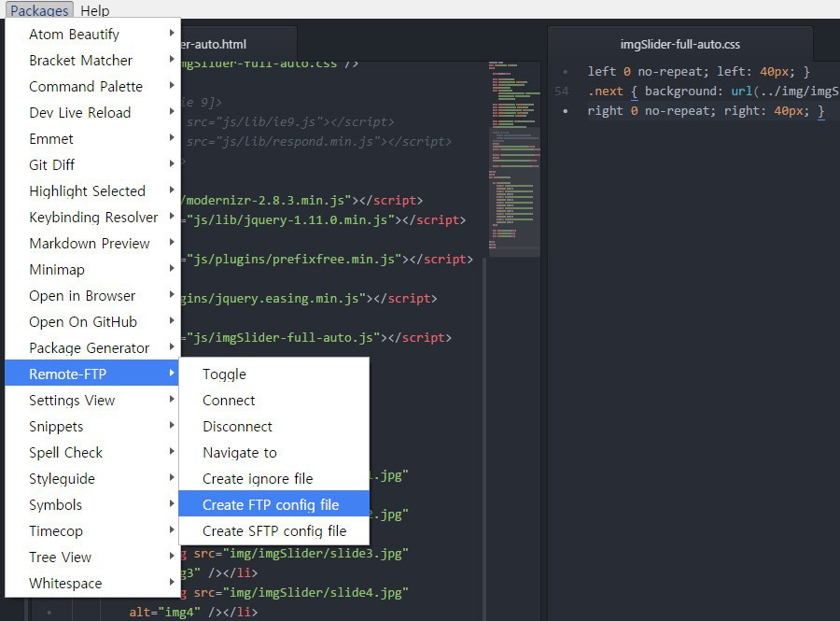This screenshot has height=621, width=840.
Task: Open the Spell Check submenu
Action: pyautogui.click(x=92, y=453)
